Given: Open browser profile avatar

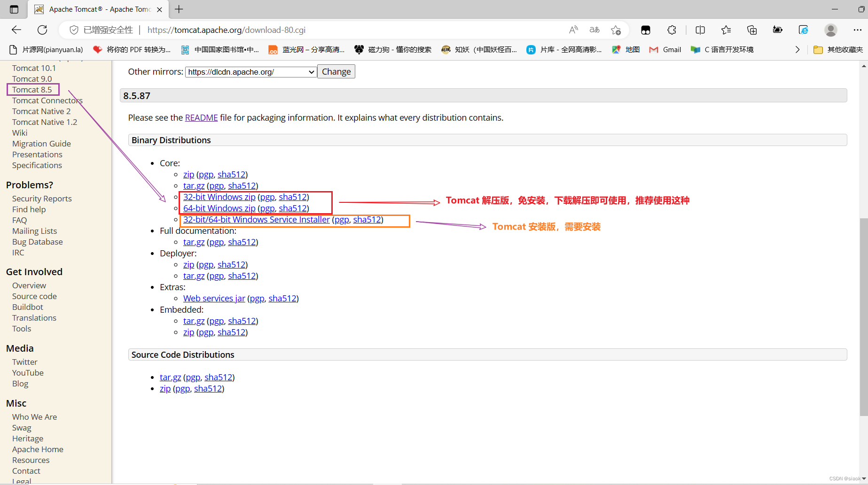Looking at the screenshot, I should [x=831, y=30].
